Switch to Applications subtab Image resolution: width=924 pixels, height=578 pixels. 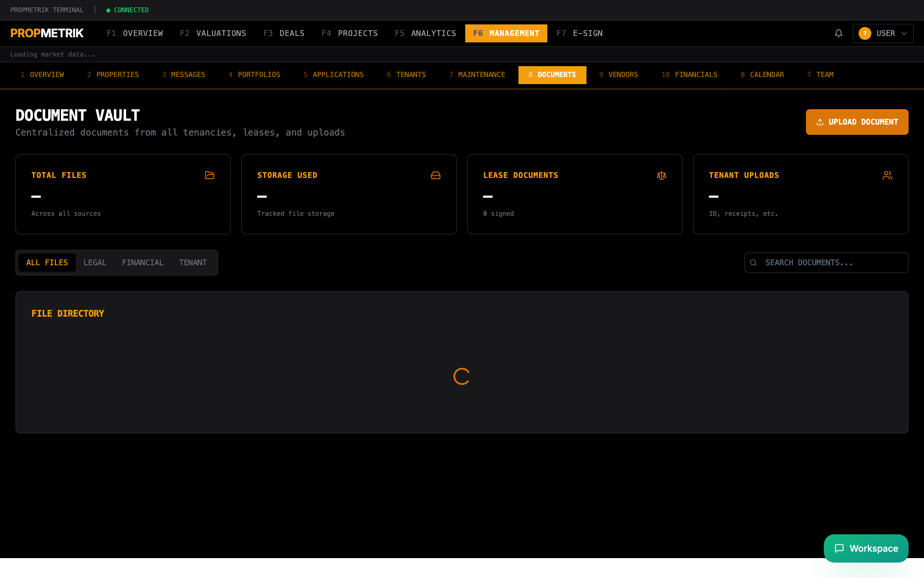(333, 74)
